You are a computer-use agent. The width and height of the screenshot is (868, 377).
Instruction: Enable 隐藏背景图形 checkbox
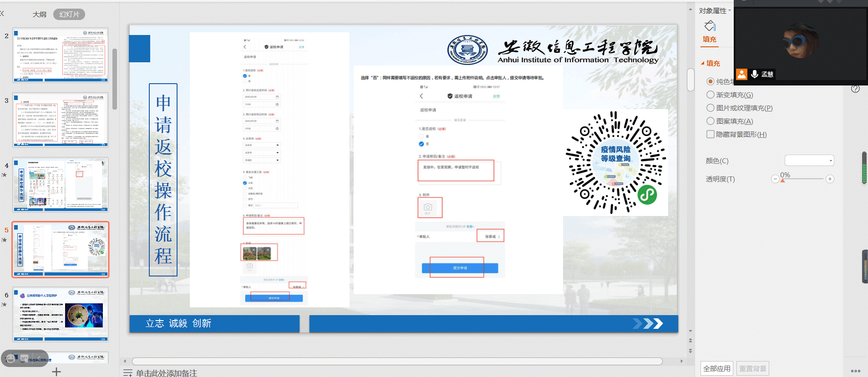click(x=710, y=134)
